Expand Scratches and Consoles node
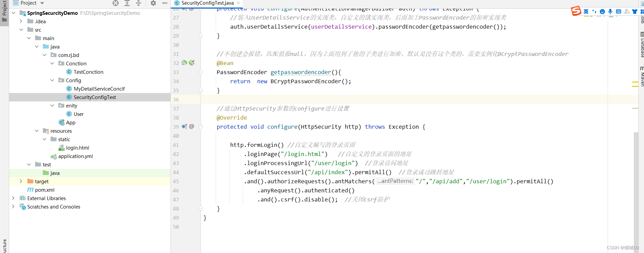 pos(13,207)
